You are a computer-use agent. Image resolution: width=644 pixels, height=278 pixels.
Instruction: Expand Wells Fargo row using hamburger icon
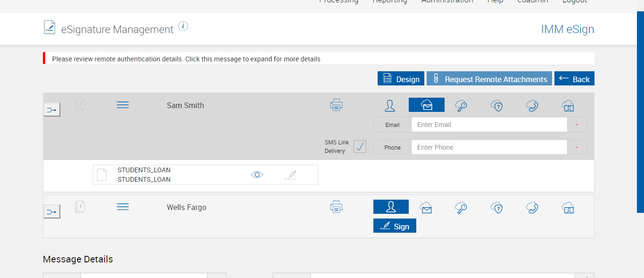(123, 207)
